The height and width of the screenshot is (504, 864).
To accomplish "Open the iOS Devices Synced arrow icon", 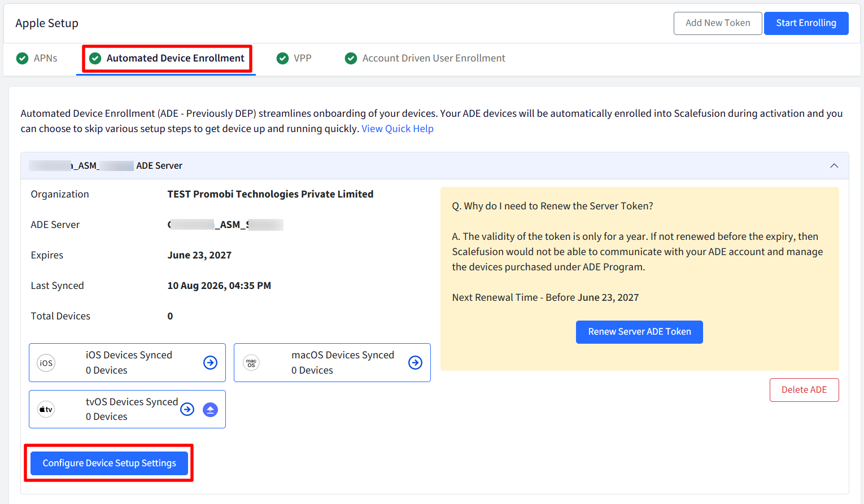I will tap(210, 362).
